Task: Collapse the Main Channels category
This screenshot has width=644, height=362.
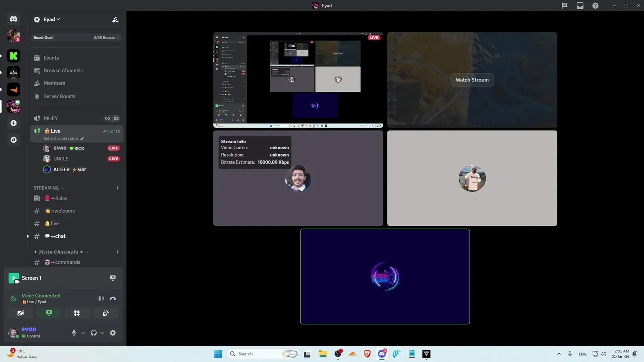Action: 61,252
